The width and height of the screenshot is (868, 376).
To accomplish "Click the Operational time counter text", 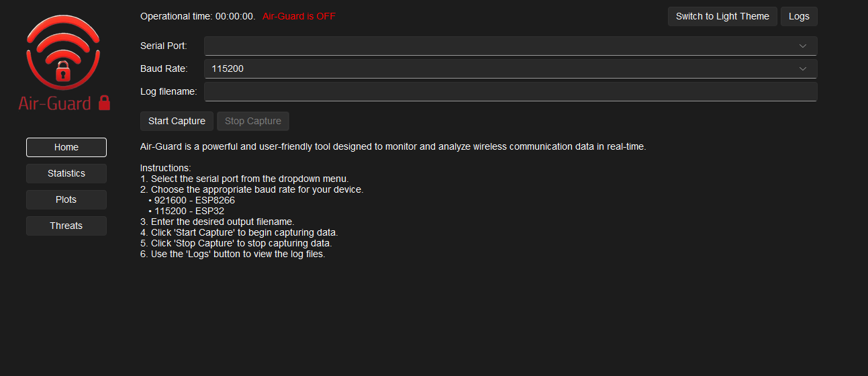I will (x=197, y=16).
